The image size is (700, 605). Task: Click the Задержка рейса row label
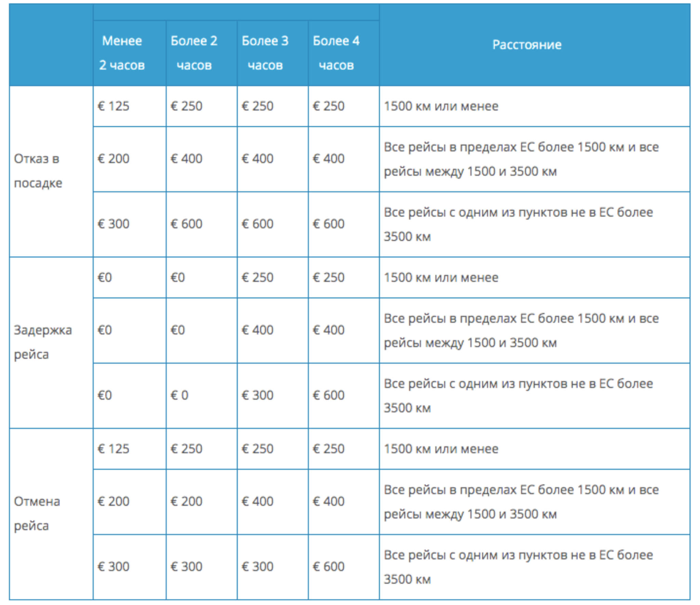pyautogui.click(x=42, y=342)
